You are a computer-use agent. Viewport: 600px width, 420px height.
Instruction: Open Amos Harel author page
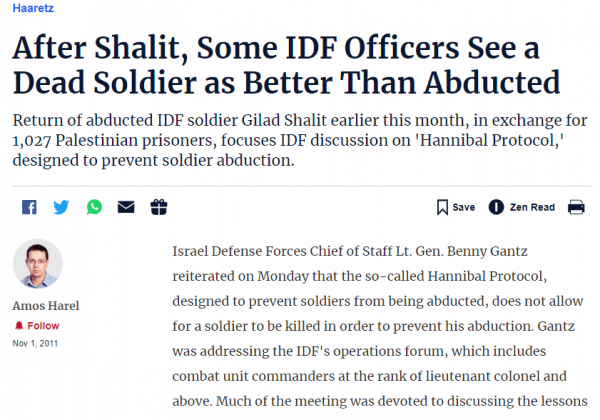pyautogui.click(x=46, y=306)
